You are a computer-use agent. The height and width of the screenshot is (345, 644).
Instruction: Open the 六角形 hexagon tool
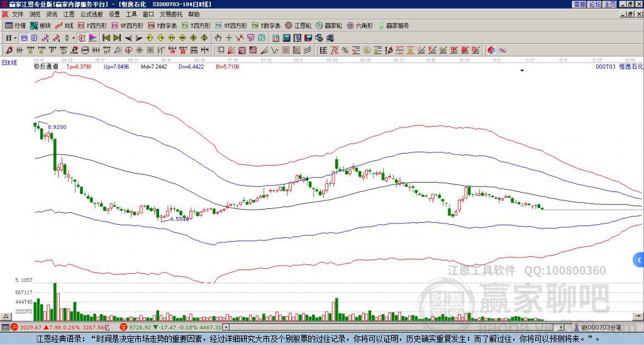tap(360, 25)
